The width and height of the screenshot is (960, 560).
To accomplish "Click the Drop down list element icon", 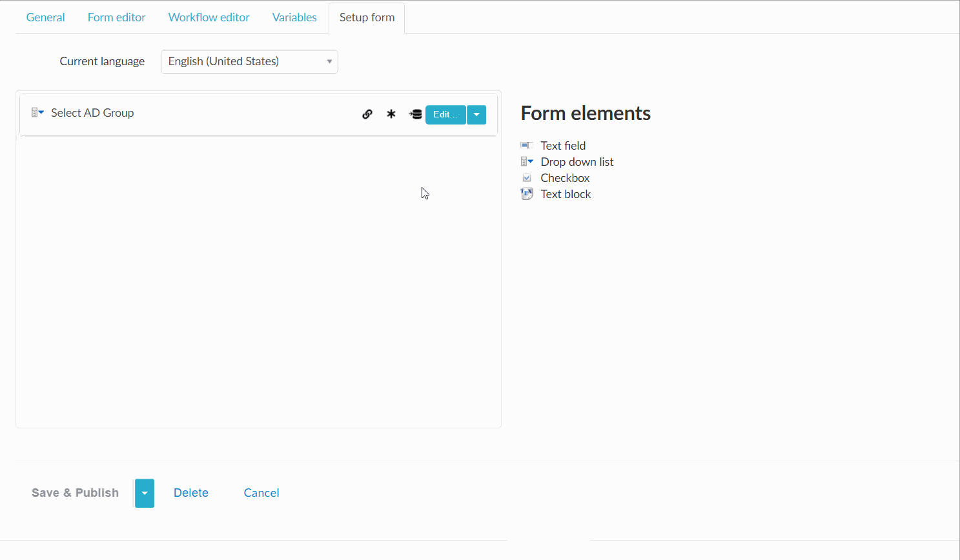I will 527,162.
